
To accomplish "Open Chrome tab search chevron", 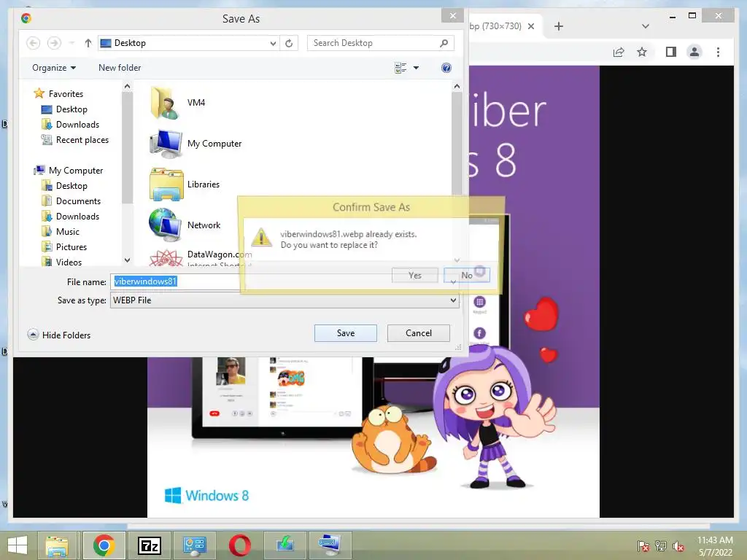I will (x=646, y=26).
